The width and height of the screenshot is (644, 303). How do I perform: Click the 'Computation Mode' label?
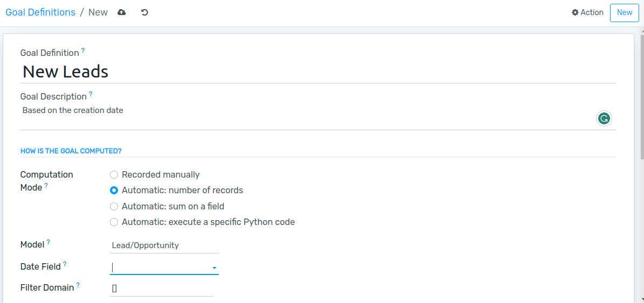46,181
